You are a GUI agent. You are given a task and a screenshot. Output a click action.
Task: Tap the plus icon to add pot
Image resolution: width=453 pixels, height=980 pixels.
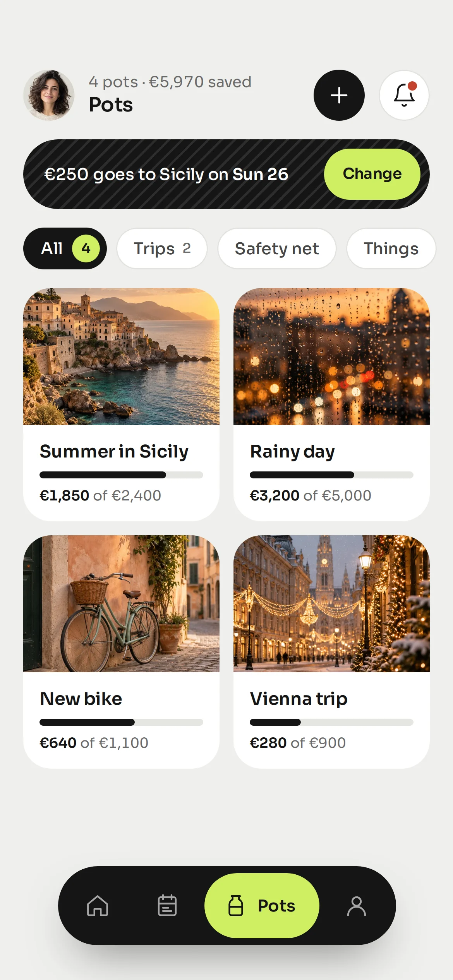coord(339,95)
